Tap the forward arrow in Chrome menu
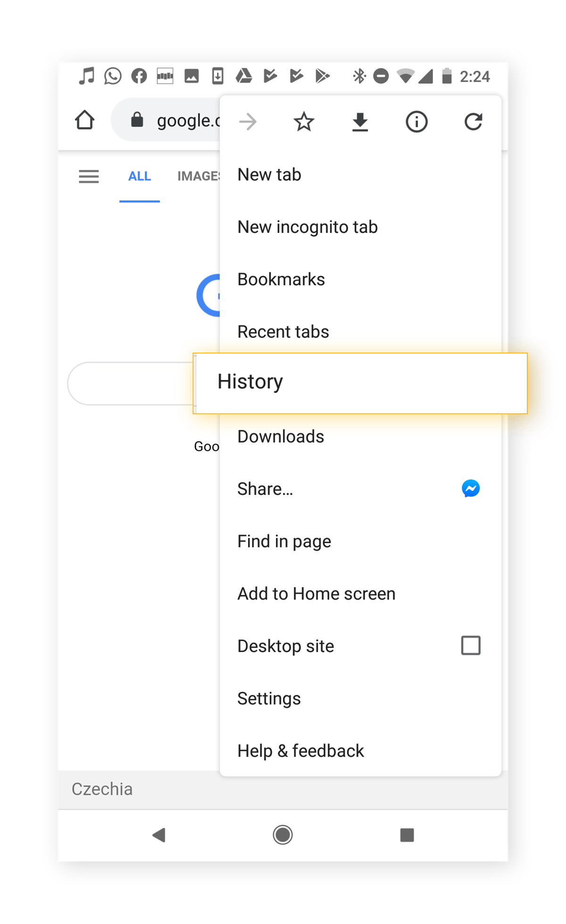The image size is (566, 924). pyautogui.click(x=248, y=122)
